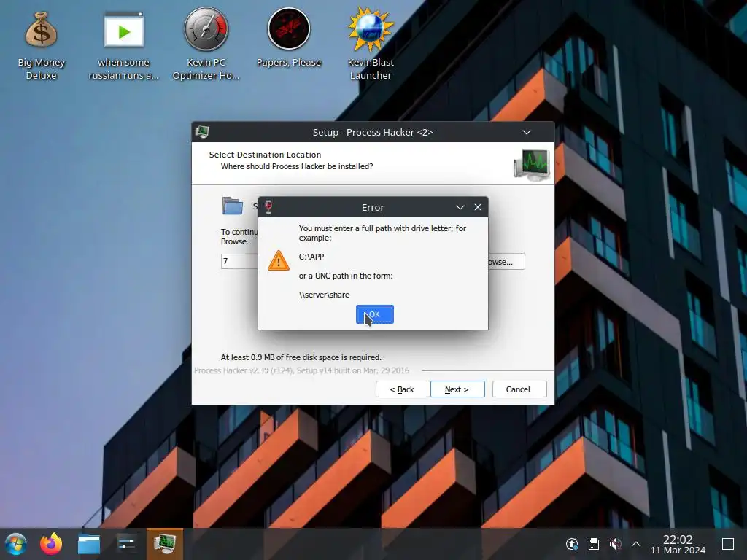Image resolution: width=747 pixels, height=560 pixels.
Task: Expand hidden system tray icons arrow
Action: [636, 544]
